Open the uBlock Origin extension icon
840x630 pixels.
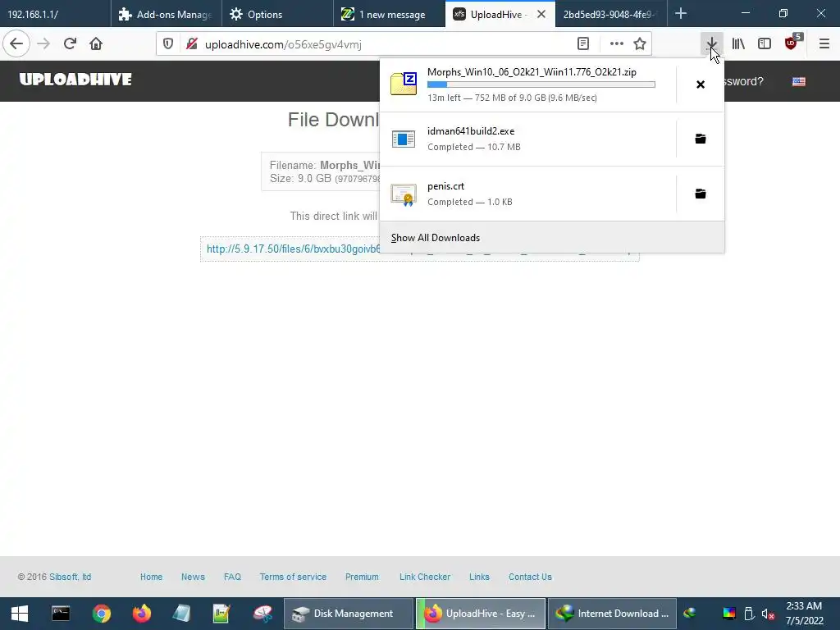point(792,44)
